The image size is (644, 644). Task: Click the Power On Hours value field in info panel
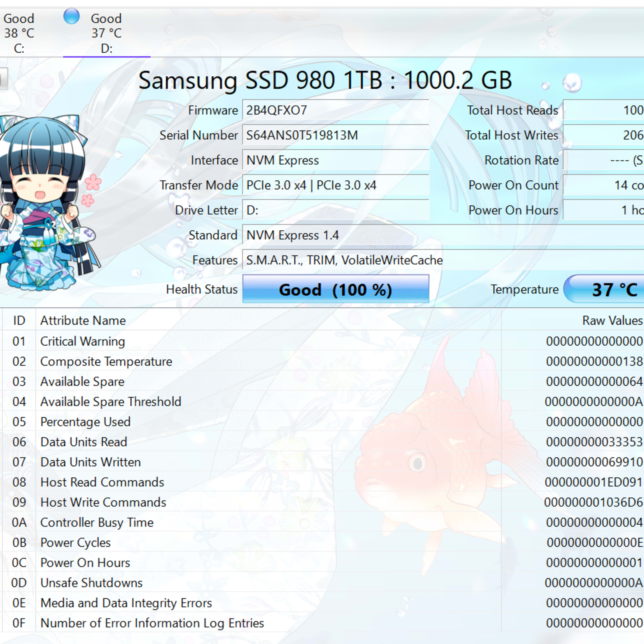coord(604,210)
